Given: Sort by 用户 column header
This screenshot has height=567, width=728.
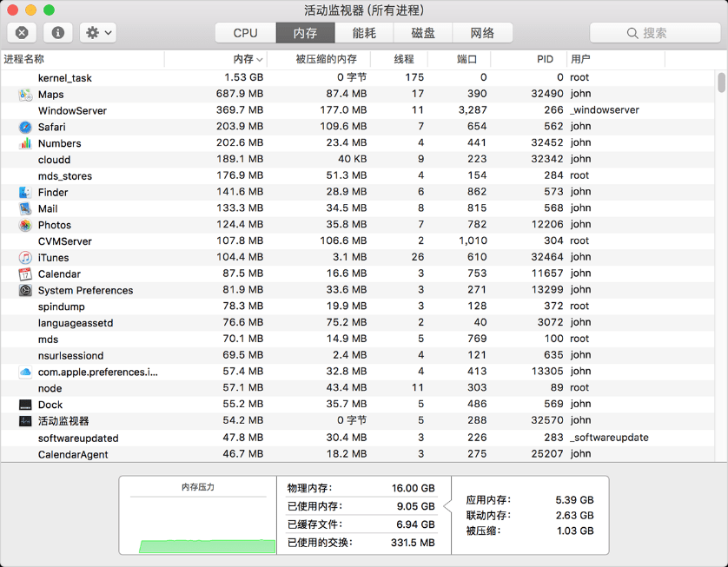Looking at the screenshot, I should click(x=616, y=59).
